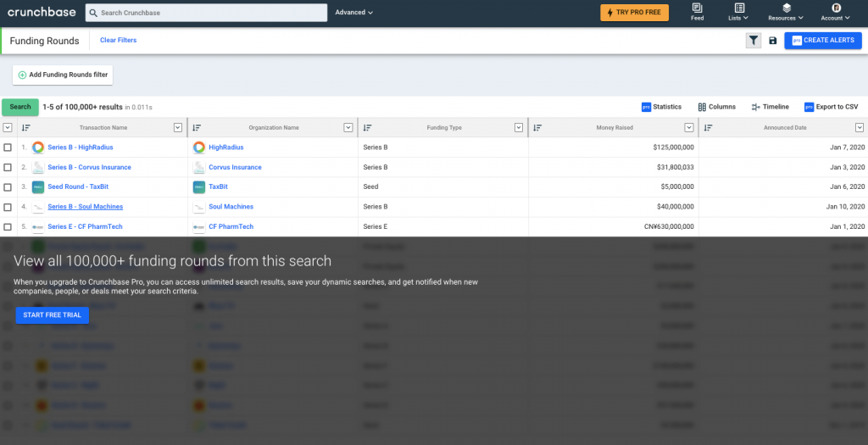Open the Lists menu
This screenshot has width=868, height=445.
tap(738, 12)
